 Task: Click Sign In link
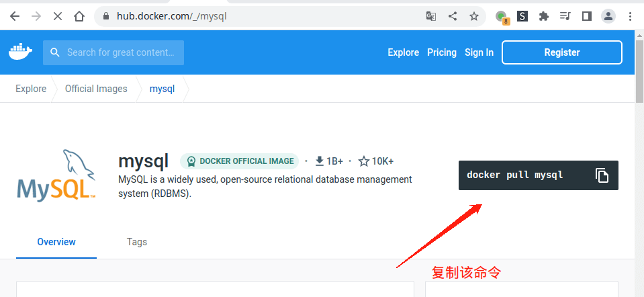[479, 52]
